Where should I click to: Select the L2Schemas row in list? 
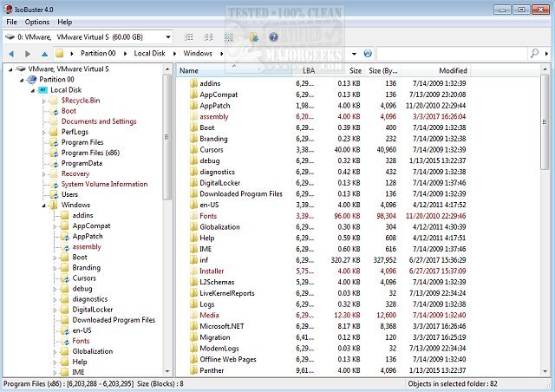pyautogui.click(x=323, y=282)
